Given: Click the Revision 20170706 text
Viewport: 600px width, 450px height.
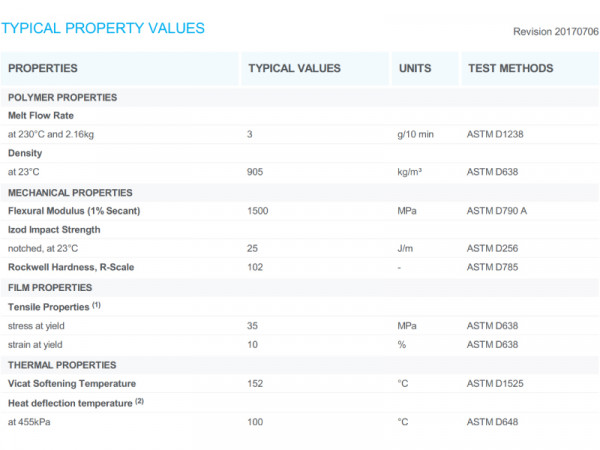Looking at the screenshot, I should (x=555, y=32).
